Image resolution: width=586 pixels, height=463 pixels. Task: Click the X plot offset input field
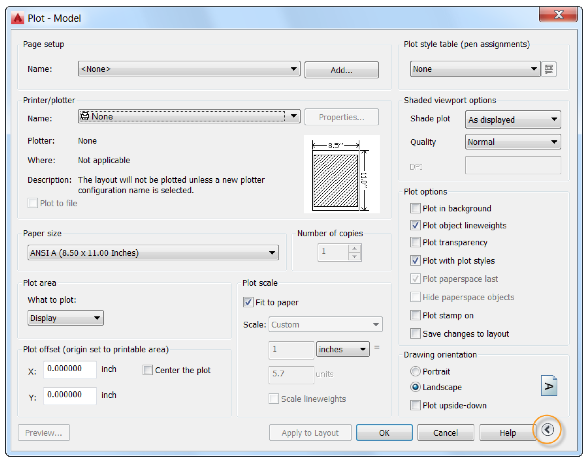pos(70,369)
